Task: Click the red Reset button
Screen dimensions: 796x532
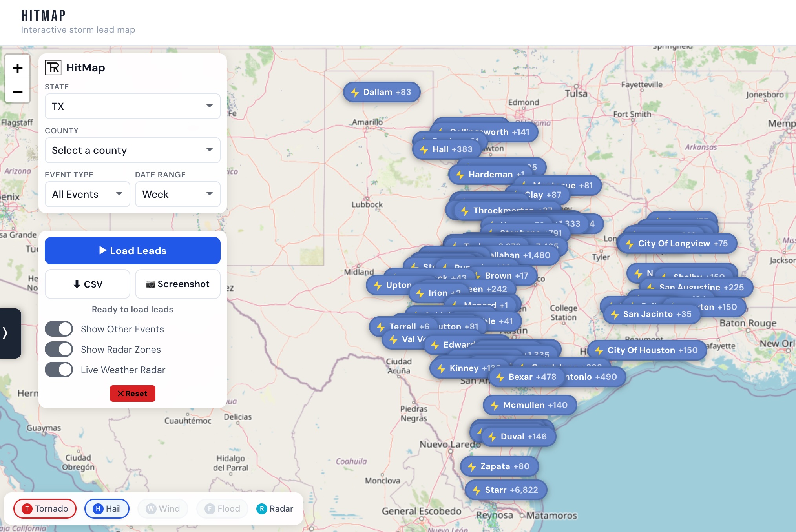Action: [133, 394]
